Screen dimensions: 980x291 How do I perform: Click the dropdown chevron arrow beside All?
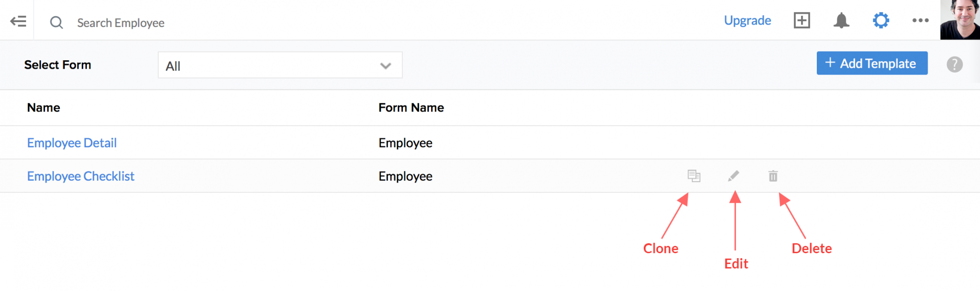pos(386,66)
